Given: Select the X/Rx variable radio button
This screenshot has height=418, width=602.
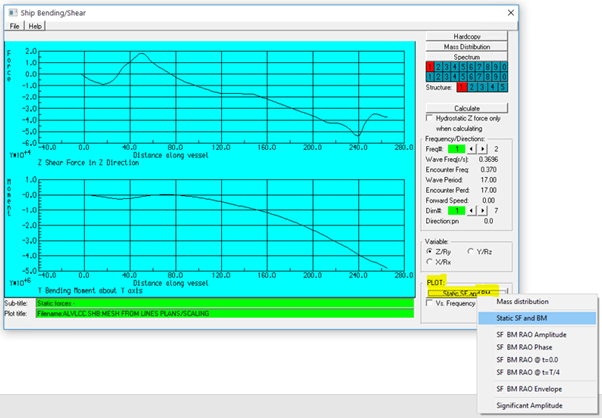Looking at the screenshot, I should [431, 261].
